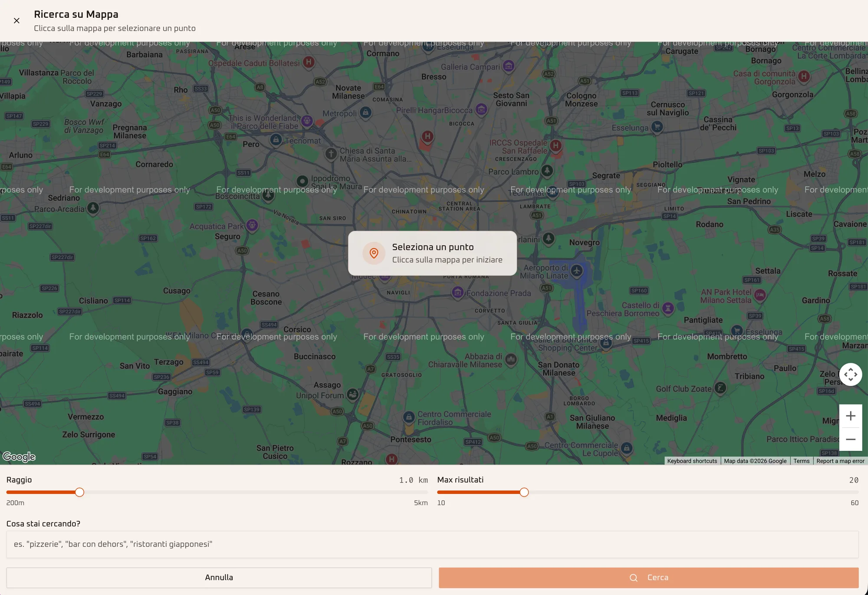The height and width of the screenshot is (595, 868).
Task: Click the Unipol Forum venue marker
Action: (353, 394)
